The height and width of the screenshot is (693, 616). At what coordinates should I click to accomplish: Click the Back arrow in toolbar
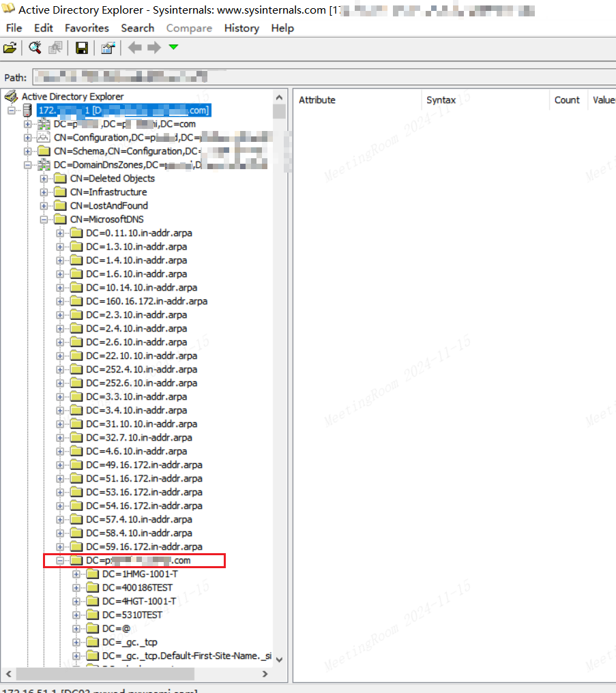(135, 48)
